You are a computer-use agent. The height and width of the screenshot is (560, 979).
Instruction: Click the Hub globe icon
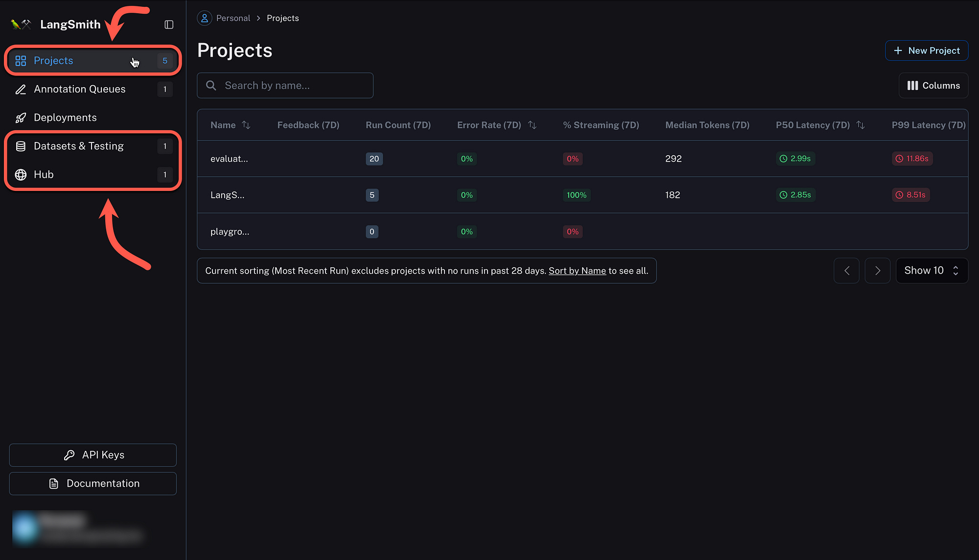pyautogui.click(x=21, y=174)
